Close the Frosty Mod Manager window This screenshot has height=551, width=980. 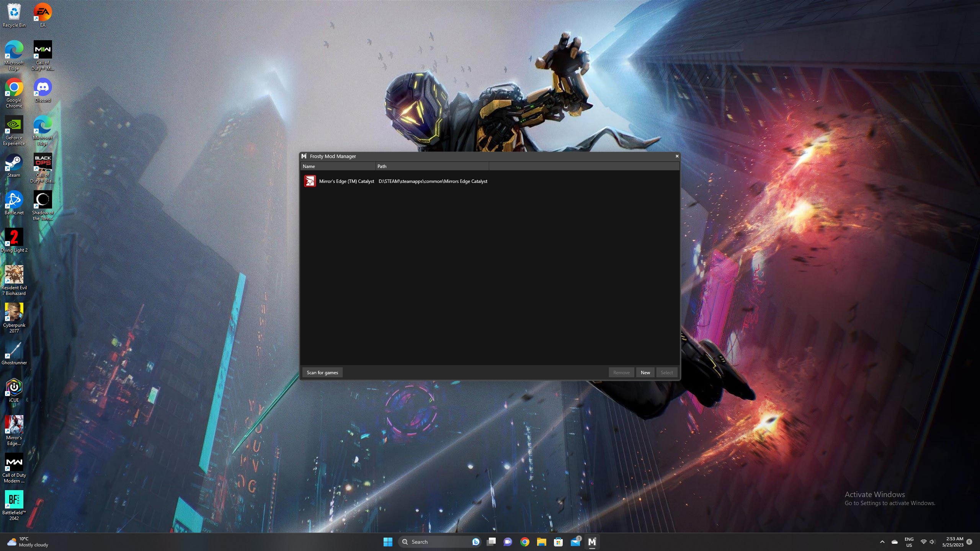click(x=677, y=156)
